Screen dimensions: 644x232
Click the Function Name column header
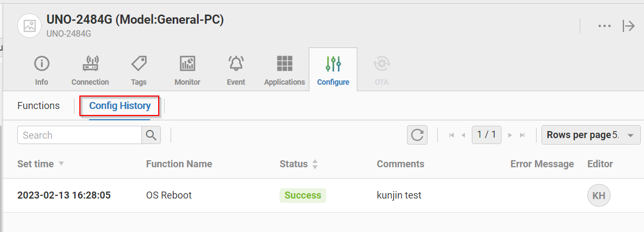point(179,164)
